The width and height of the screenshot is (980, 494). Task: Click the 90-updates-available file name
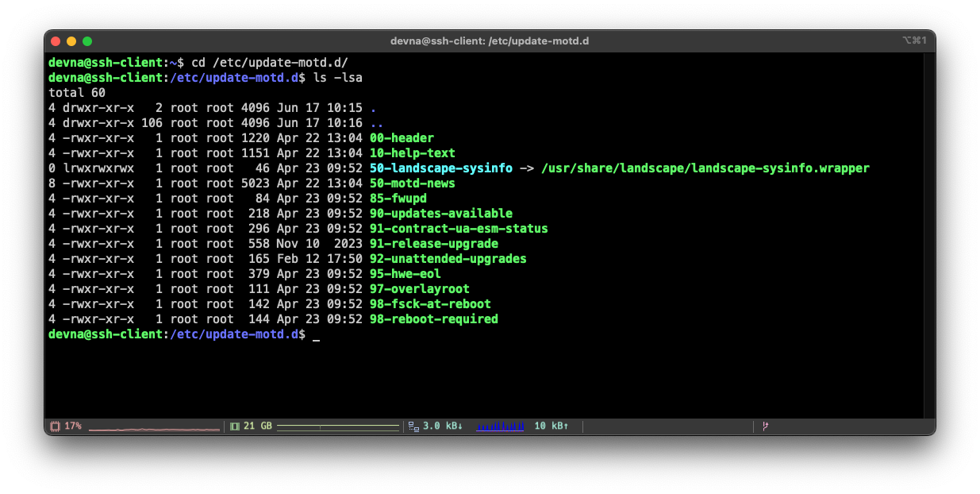click(x=441, y=214)
